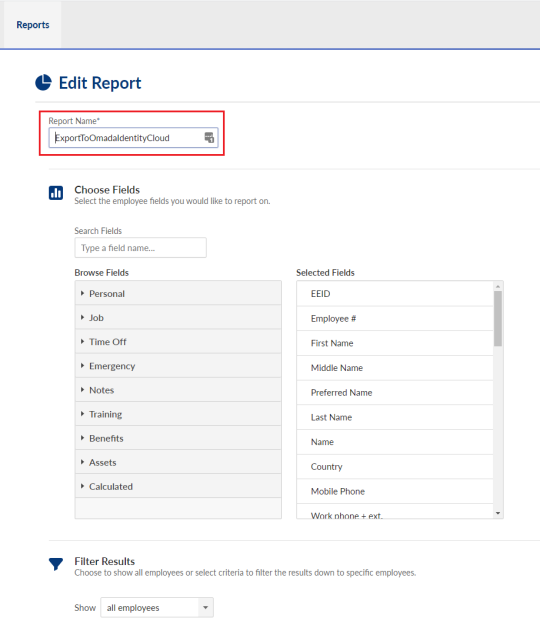The height and width of the screenshot is (635, 540).
Task: Click the Report Name text field
Action: 134,138
